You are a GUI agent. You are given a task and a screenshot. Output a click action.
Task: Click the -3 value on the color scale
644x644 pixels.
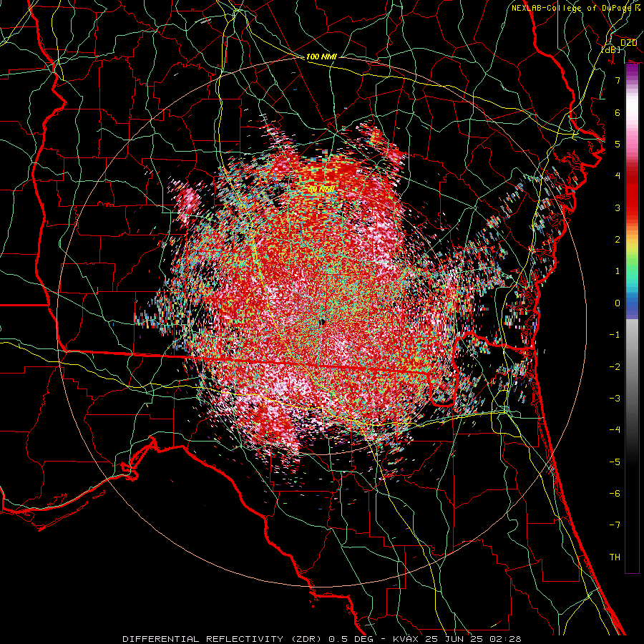(615, 399)
